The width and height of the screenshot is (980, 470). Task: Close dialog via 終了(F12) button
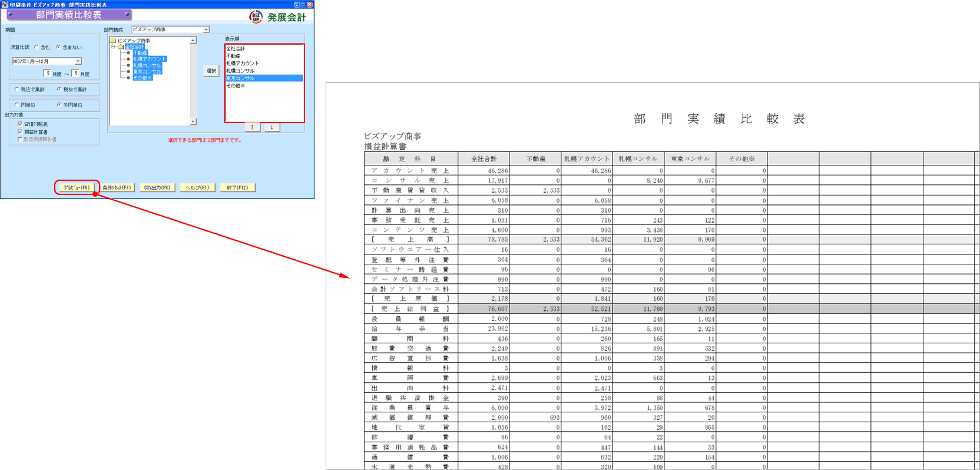tap(237, 187)
